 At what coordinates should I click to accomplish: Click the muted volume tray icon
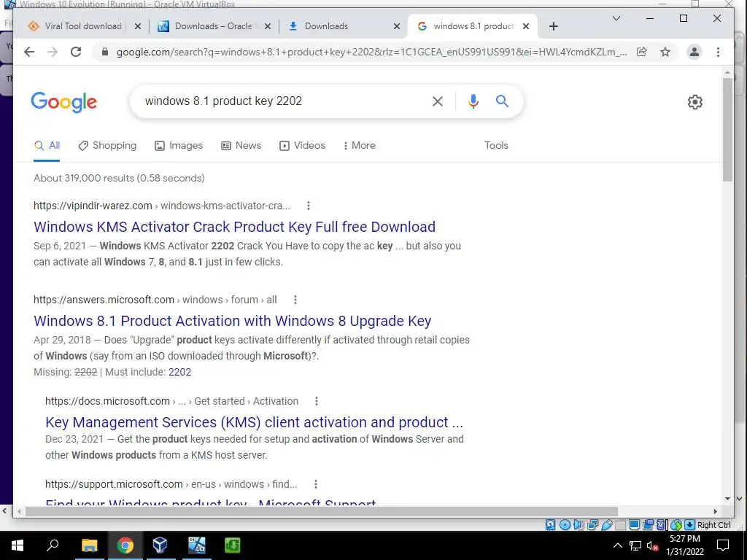[653, 545]
